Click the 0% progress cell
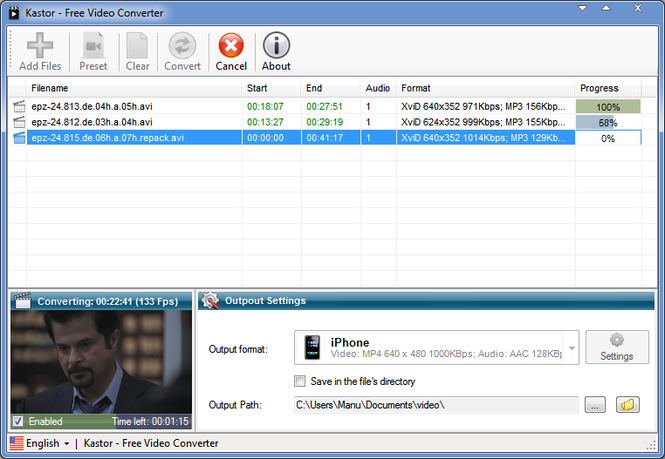 pos(608,138)
